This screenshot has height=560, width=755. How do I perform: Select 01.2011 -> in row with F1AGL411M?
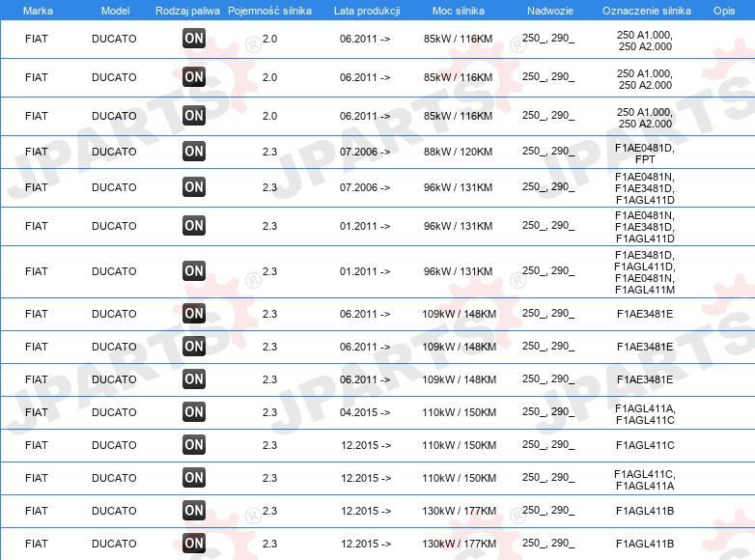click(x=365, y=271)
